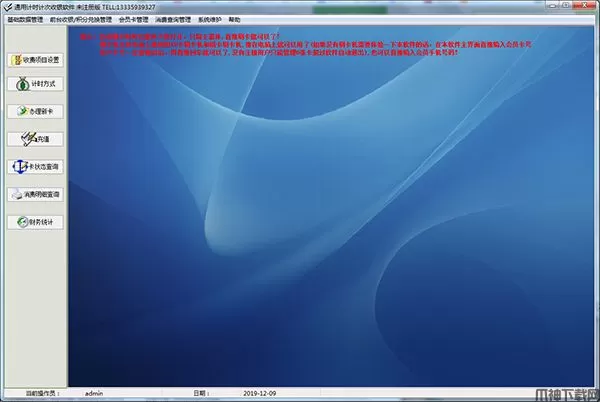Open 消费明细查询 consumption details
Screen dimensions: 600x402
click(x=35, y=194)
